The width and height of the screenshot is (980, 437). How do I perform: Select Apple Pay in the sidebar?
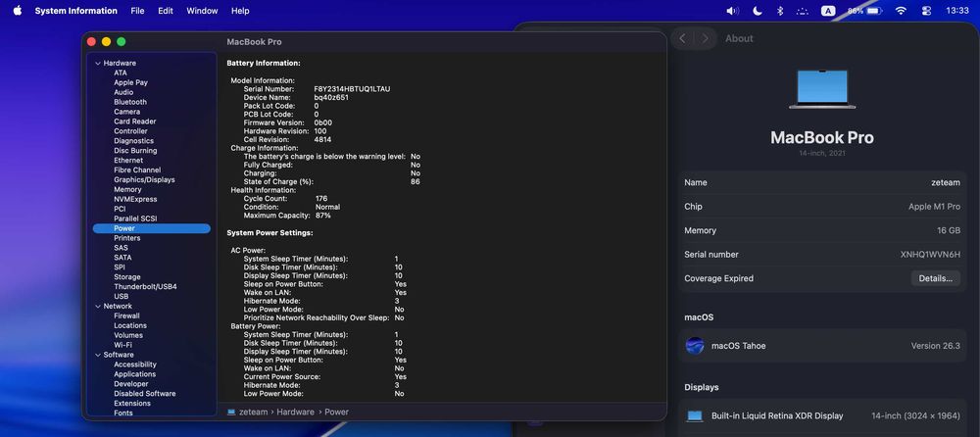tap(130, 82)
